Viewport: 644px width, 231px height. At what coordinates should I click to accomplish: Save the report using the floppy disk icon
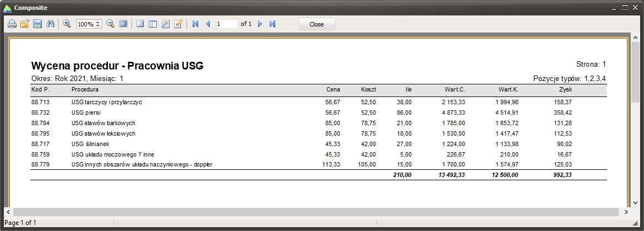pos(37,24)
